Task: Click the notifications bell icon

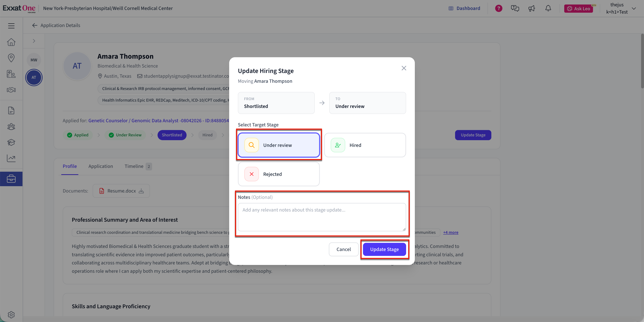Action: click(548, 9)
